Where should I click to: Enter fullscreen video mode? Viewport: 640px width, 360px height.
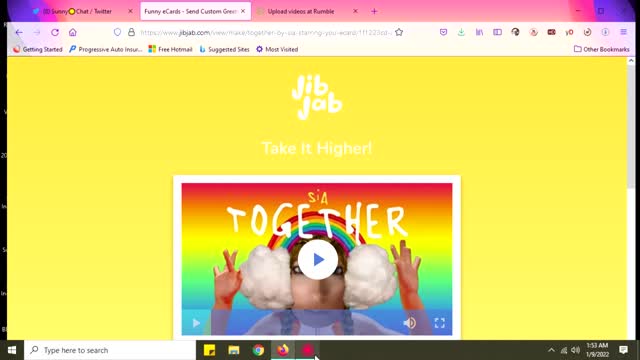click(440, 323)
